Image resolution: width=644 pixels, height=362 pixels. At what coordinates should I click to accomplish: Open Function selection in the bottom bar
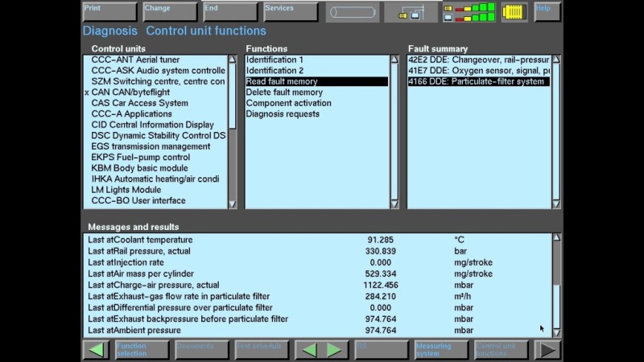point(140,350)
